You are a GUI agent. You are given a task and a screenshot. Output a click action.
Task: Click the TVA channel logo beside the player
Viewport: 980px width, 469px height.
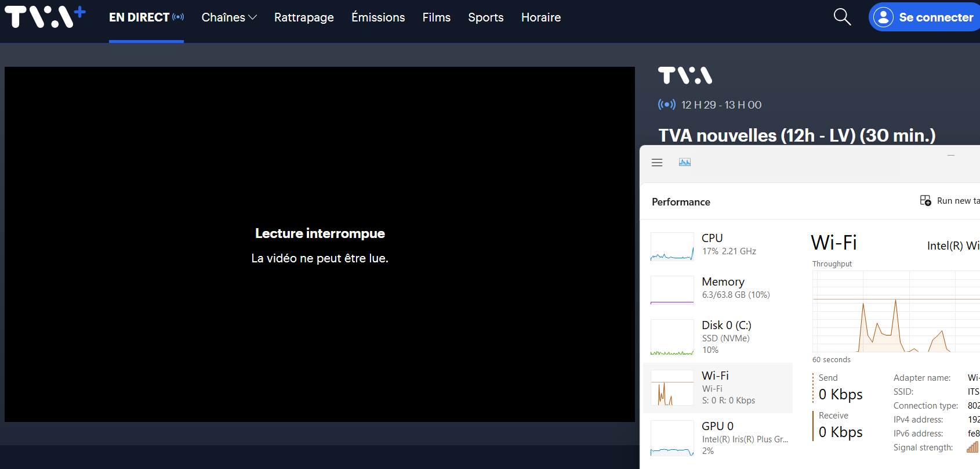pyautogui.click(x=685, y=75)
